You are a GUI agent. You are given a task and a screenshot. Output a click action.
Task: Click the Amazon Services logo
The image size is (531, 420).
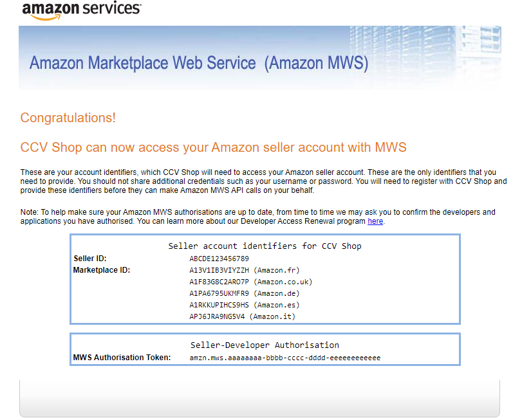(82, 10)
